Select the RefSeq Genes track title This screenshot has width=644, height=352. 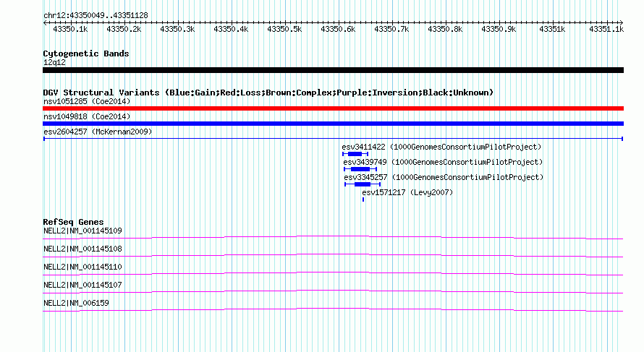[74, 222]
